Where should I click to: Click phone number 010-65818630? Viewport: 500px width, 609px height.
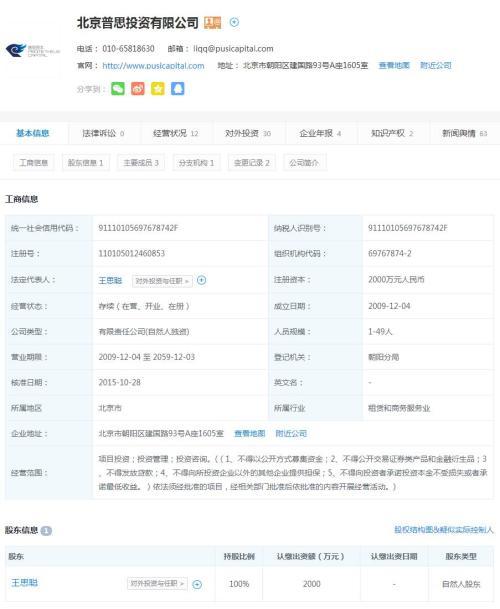point(129,49)
